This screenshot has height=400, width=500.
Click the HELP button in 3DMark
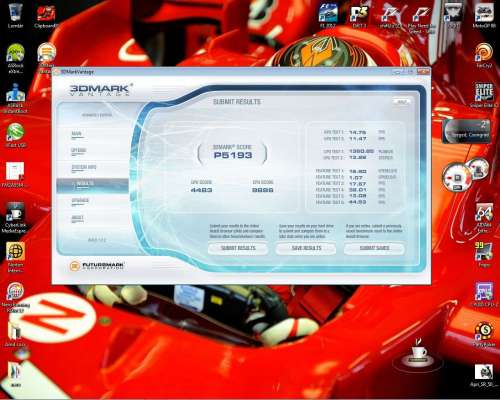[401, 102]
